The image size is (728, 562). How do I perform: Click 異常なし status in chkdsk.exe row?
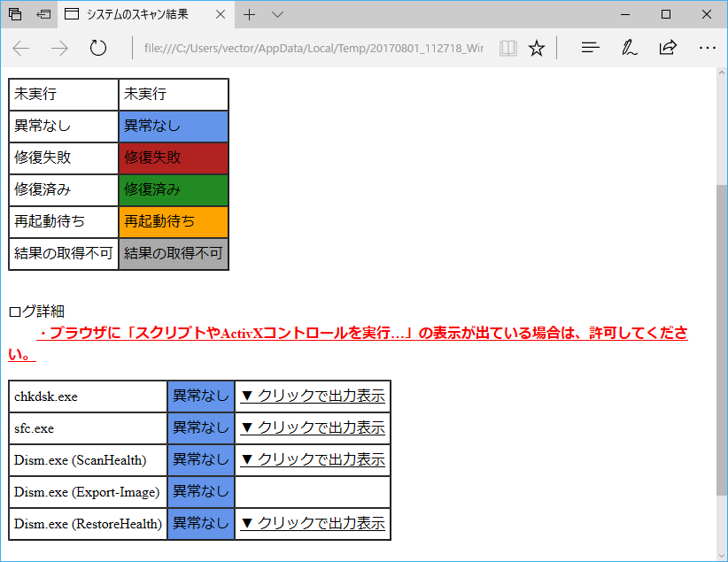click(x=201, y=396)
